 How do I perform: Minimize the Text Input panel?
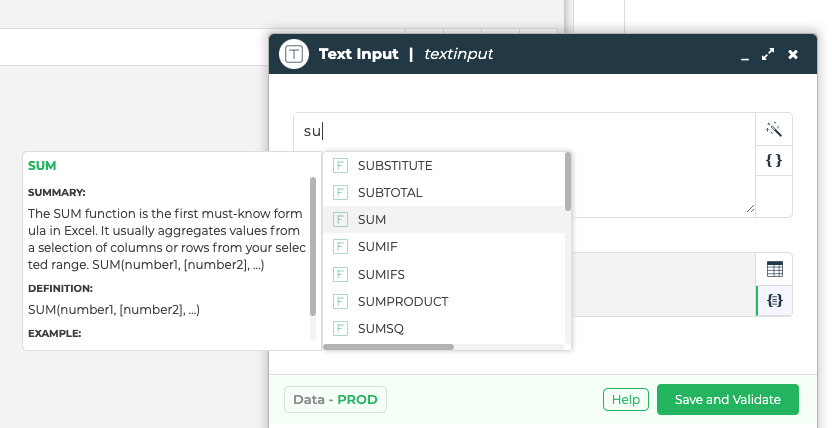[745, 57]
